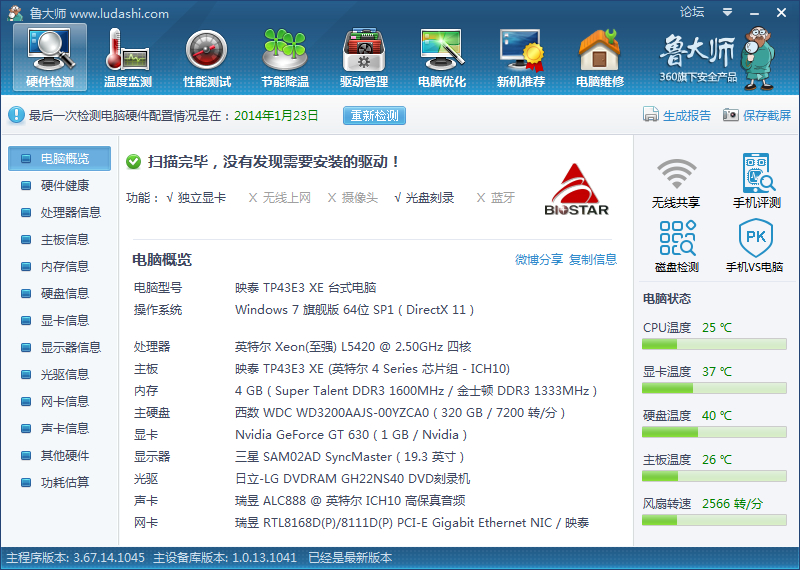Click the blue info exclamation icon
Image resolution: width=800 pixels, height=570 pixels.
point(16,115)
